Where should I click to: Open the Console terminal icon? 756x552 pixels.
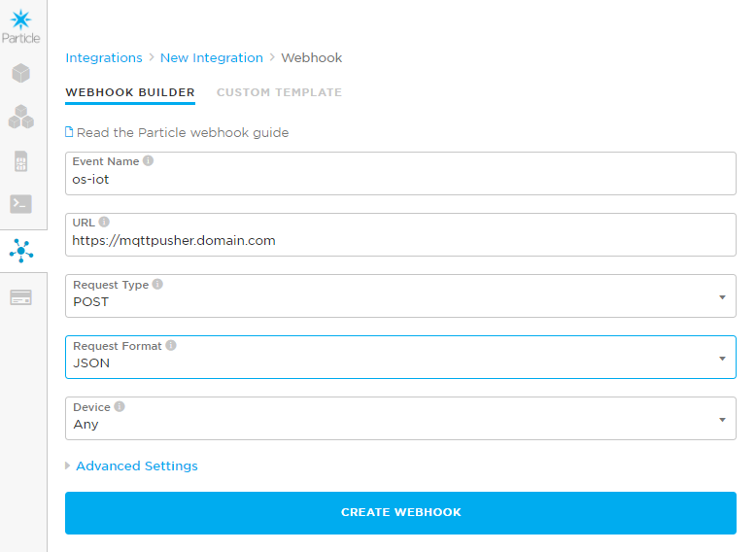(21, 204)
